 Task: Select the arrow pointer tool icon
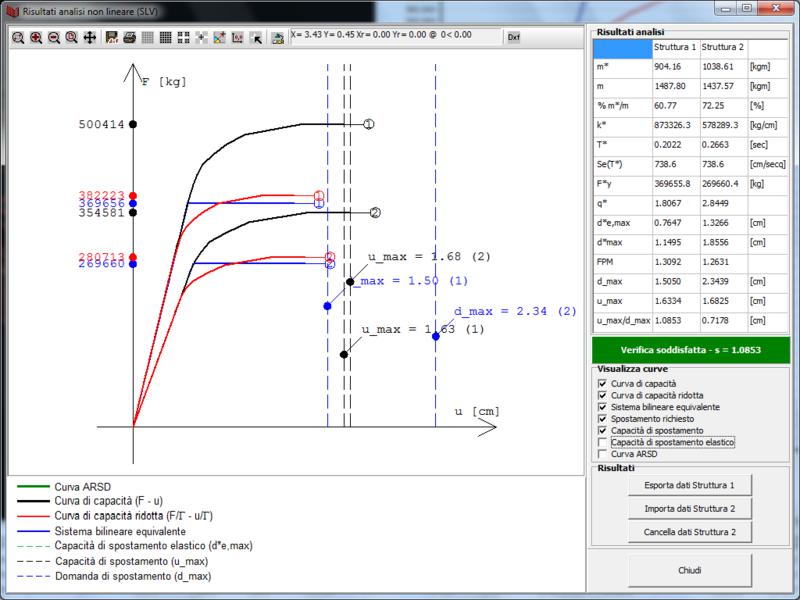tap(257, 38)
